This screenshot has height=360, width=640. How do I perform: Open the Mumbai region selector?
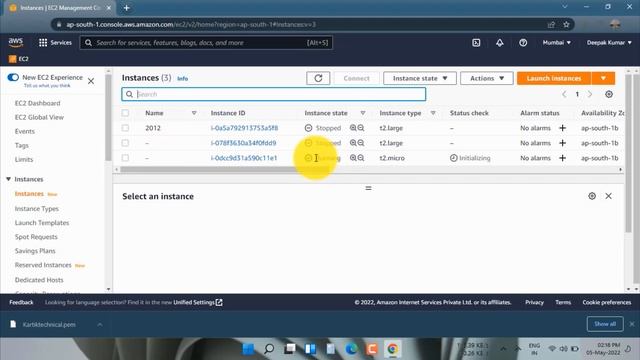[556, 42]
